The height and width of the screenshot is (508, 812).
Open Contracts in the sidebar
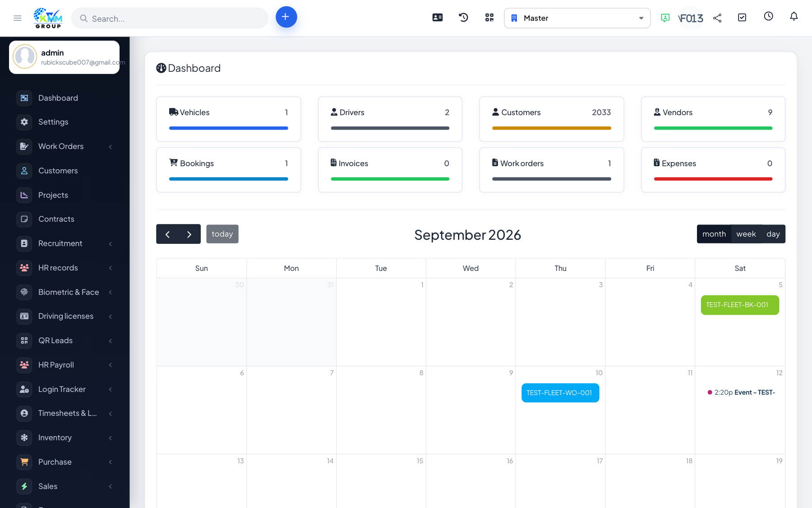[65, 219]
